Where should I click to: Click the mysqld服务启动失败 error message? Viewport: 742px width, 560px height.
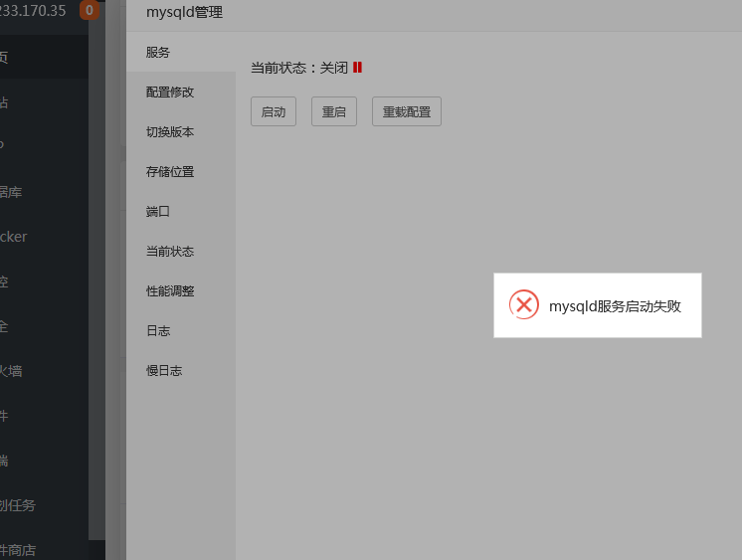[x=614, y=306]
